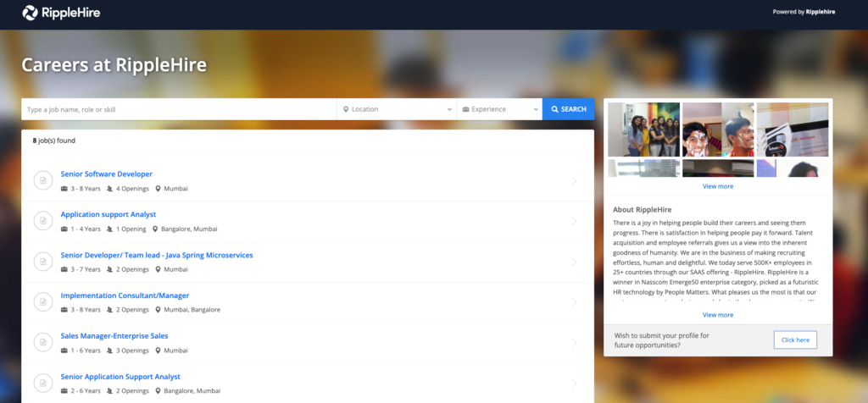The height and width of the screenshot is (403, 868).
Task: Click location pin in Senior Application Support Analyst row
Action: coord(158,391)
